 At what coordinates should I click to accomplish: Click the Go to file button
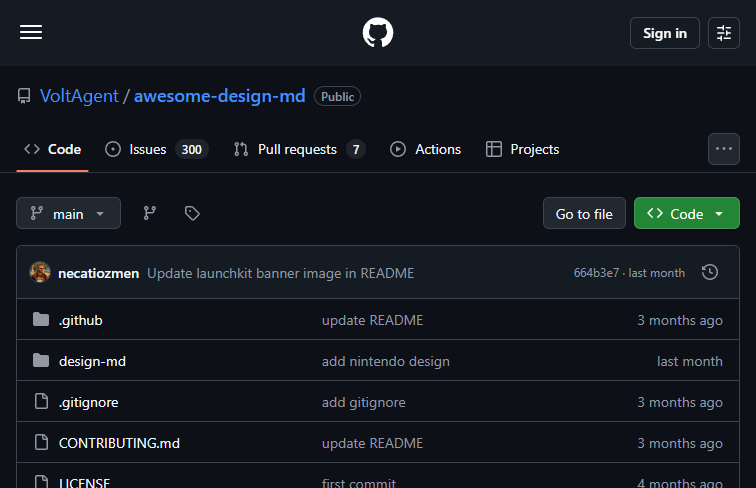point(584,213)
